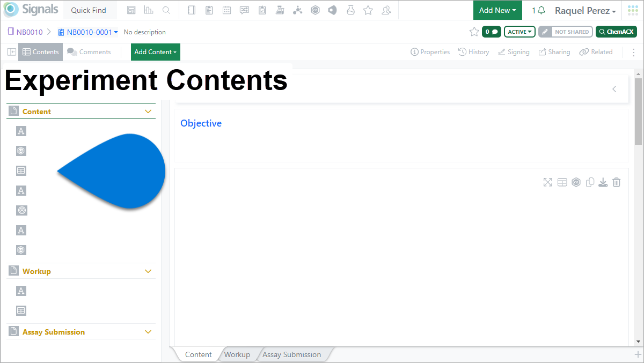Open the Related panel
Viewport: 644px width, 363px height.
(x=596, y=52)
